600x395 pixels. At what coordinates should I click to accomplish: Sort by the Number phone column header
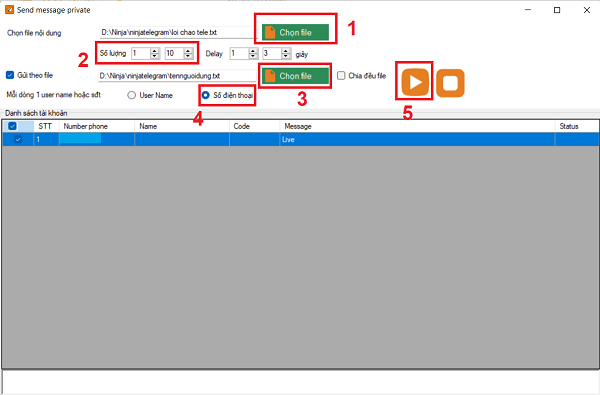point(97,126)
